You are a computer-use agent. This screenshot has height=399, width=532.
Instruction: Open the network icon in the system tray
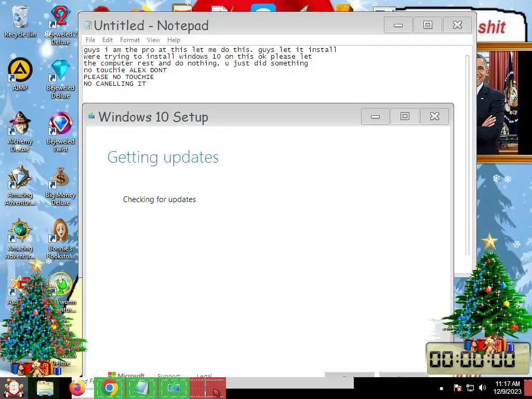(x=470, y=388)
